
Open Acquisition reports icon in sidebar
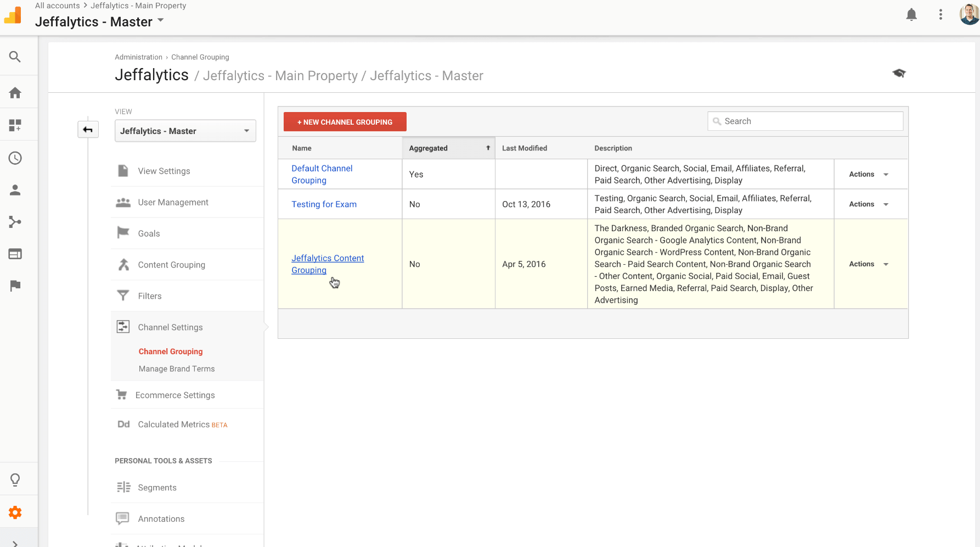click(x=15, y=222)
